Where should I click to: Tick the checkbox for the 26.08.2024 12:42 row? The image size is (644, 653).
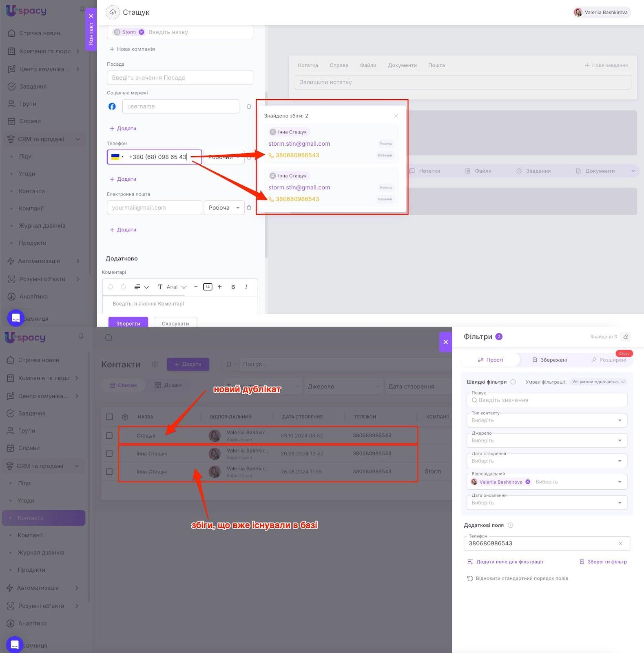click(x=109, y=453)
